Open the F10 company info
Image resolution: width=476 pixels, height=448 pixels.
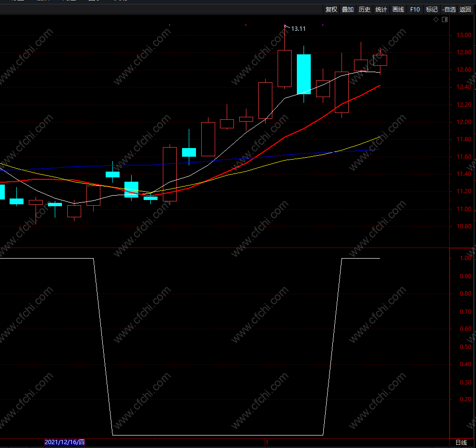[x=415, y=10]
